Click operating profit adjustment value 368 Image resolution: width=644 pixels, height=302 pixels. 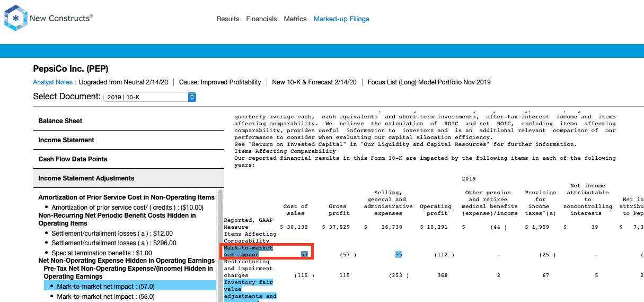point(442,275)
